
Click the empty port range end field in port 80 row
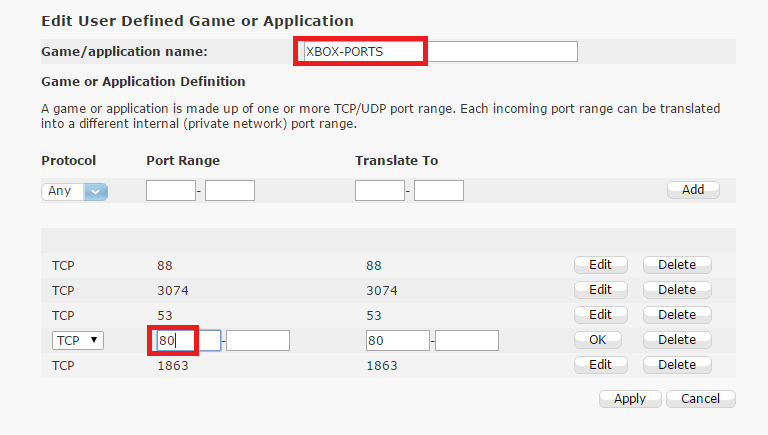tap(258, 340)
